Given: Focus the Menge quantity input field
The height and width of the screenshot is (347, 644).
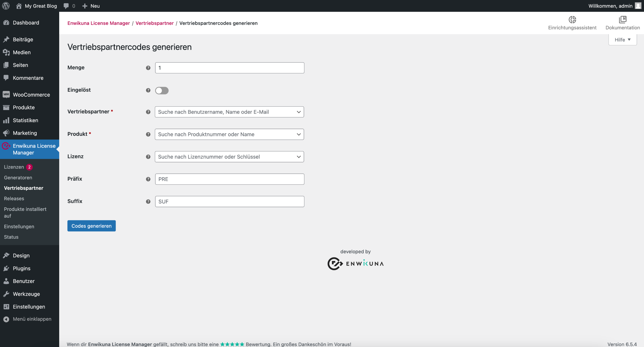Looking at the screenshot, I should 230,68.
